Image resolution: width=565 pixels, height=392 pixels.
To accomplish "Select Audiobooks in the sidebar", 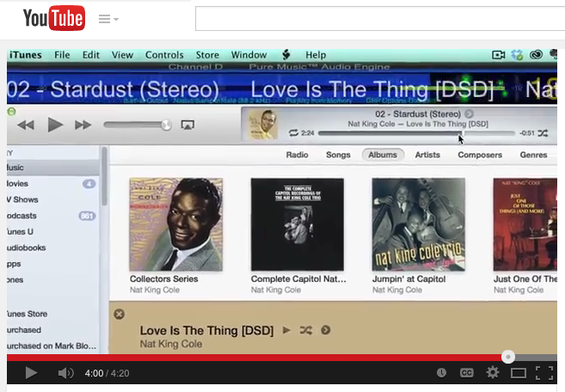I will [x=53, y=248].
